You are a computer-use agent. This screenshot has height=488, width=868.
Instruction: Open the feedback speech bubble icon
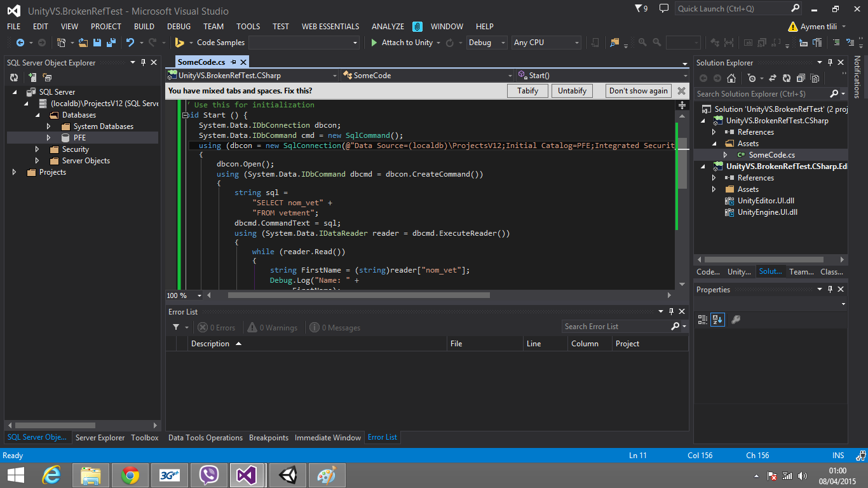[663, 9]
